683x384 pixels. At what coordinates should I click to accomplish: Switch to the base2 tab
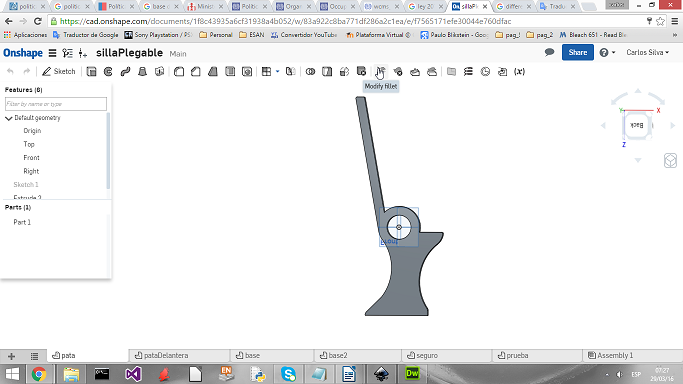pyautogui.click(x=357, y=356)
